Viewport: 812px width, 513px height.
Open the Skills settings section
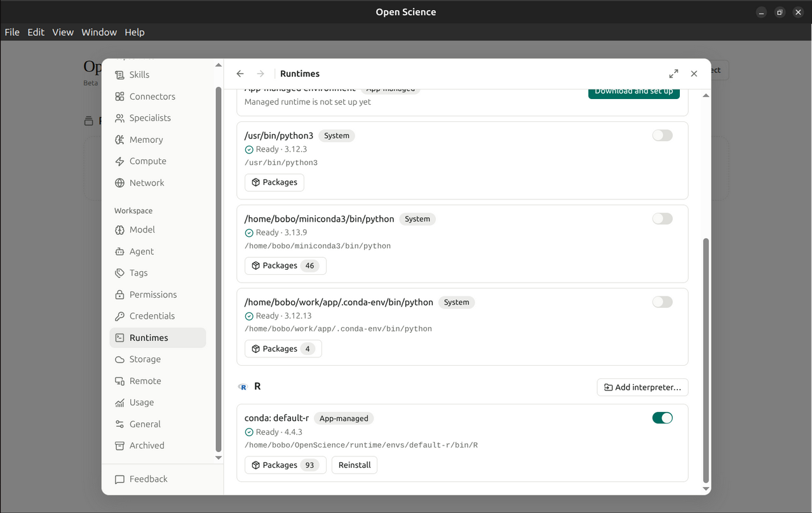(x=158, y=75)
